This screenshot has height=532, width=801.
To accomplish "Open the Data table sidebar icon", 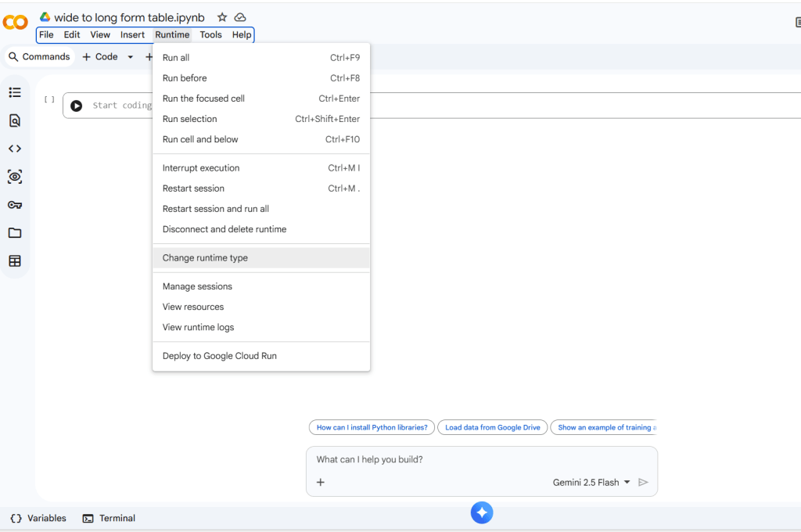I will point(15,261).
